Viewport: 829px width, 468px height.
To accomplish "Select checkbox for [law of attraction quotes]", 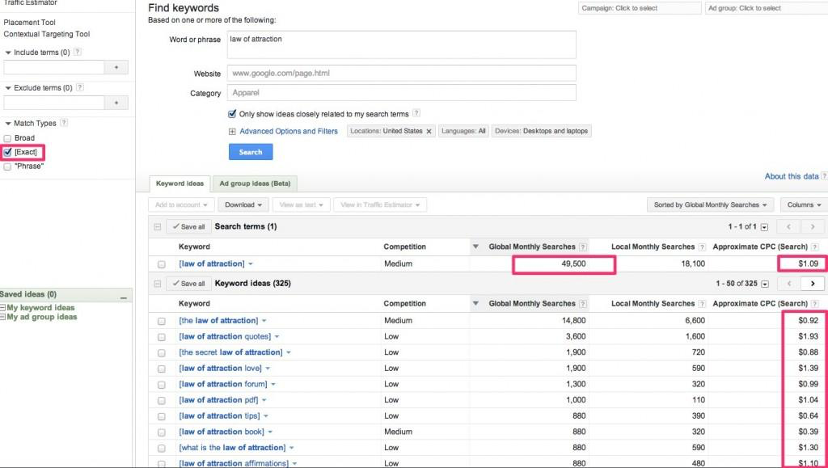I will coord(161,337).
